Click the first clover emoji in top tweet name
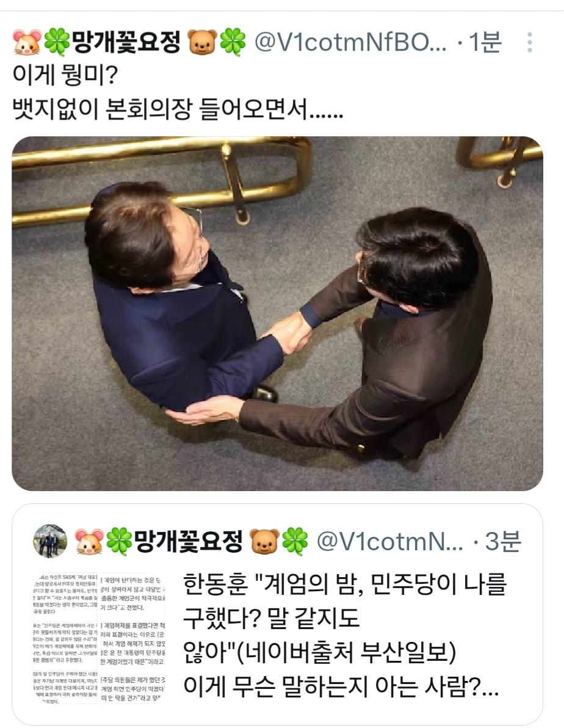The height and width of the screenshot is (728, 564). coord(57,42)
